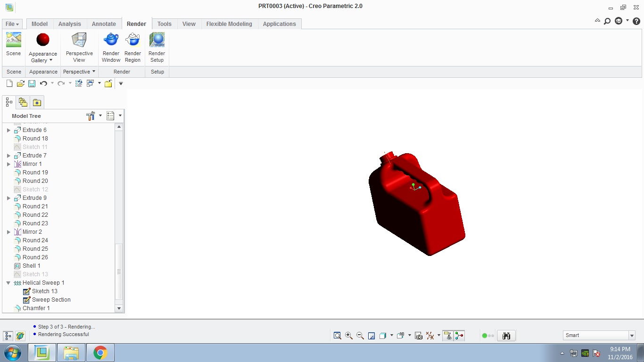Click the Saved Orientations icon

tap(401, 336)
